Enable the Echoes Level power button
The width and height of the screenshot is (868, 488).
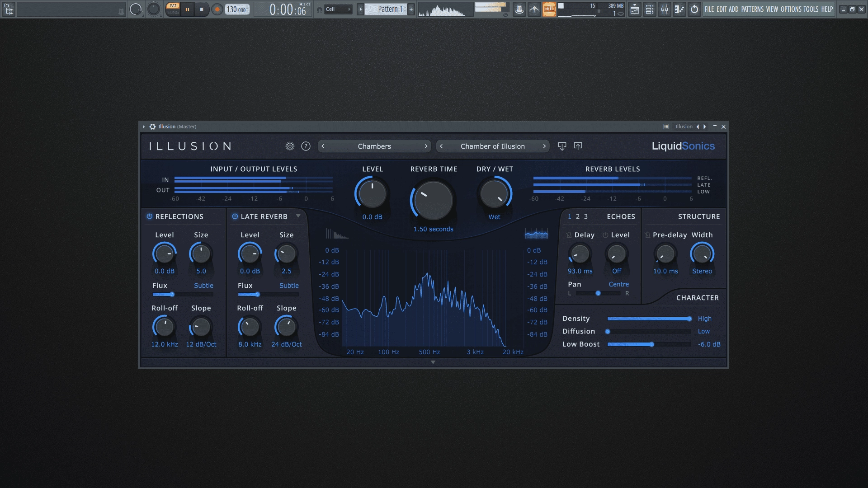pos(605,235)
